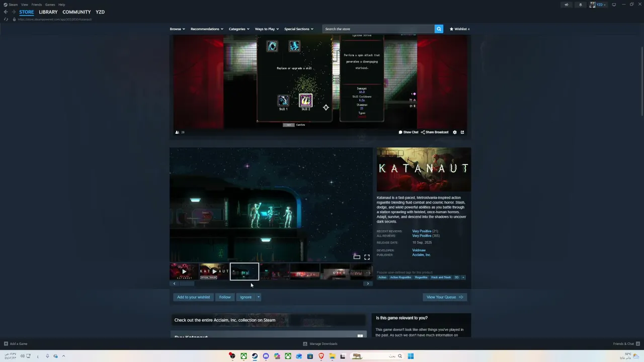Open the Categories dropdown
Screen dimensions: 644x362
pyautogui.click(x=239, y=29)
